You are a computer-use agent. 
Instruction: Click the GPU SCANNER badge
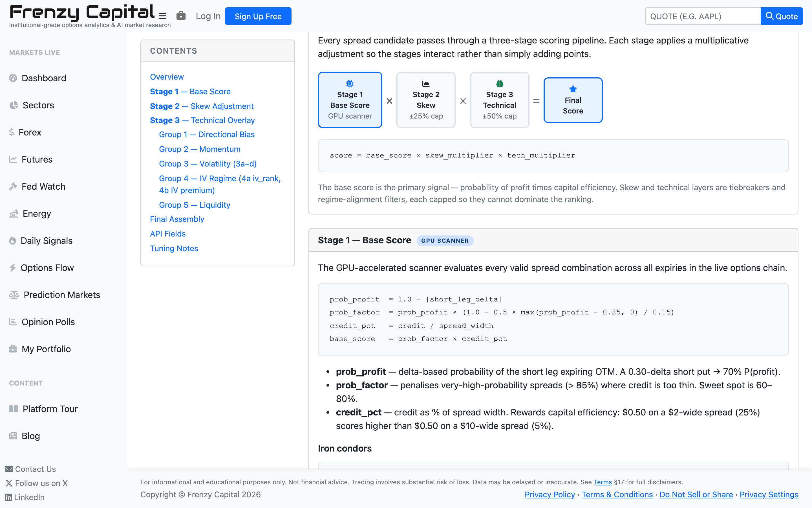click(445, 240)
